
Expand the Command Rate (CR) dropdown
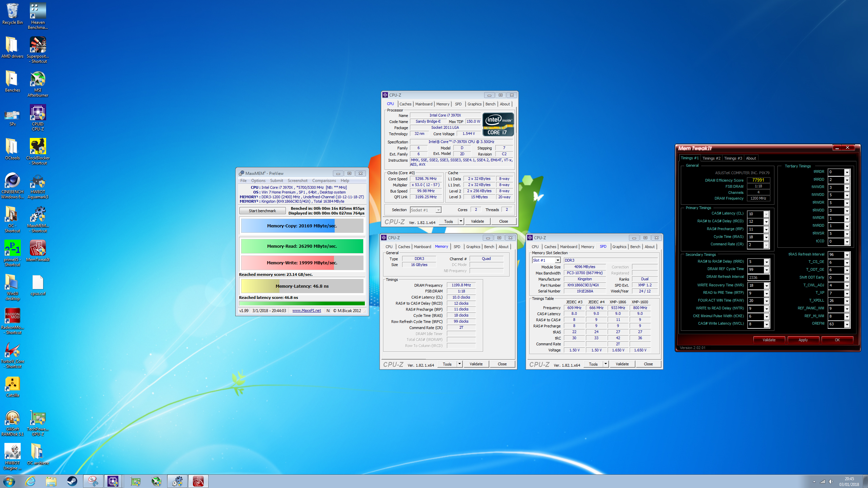[766, 245]
